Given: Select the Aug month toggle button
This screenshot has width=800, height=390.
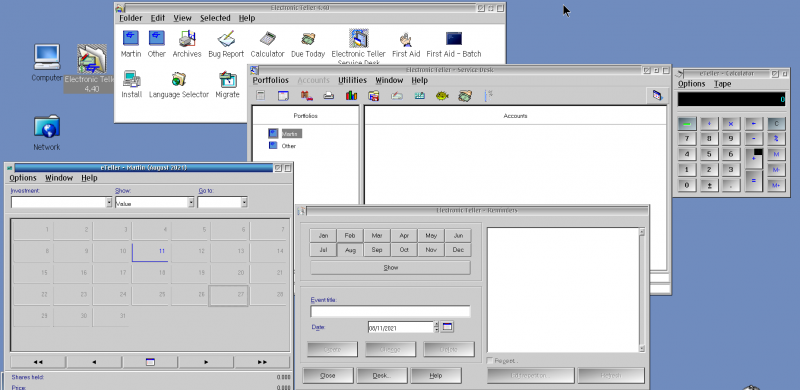Looking at the screenshot, I should [x=350, y=250].
